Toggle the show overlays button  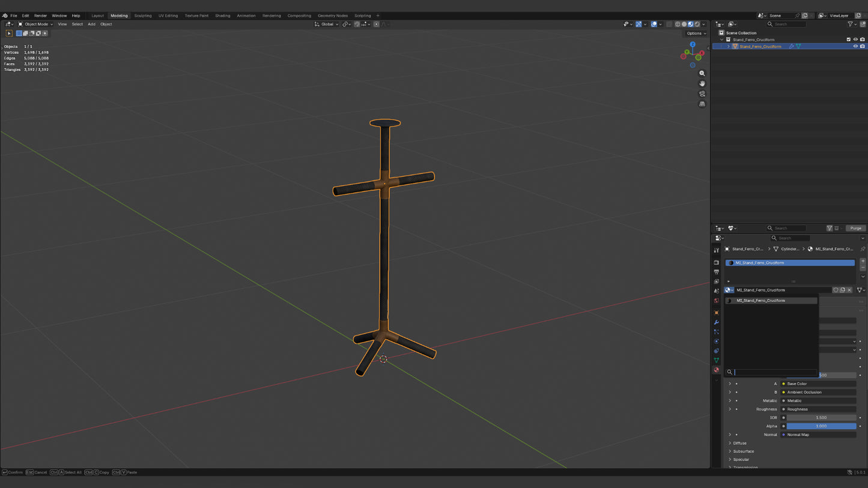654,24
